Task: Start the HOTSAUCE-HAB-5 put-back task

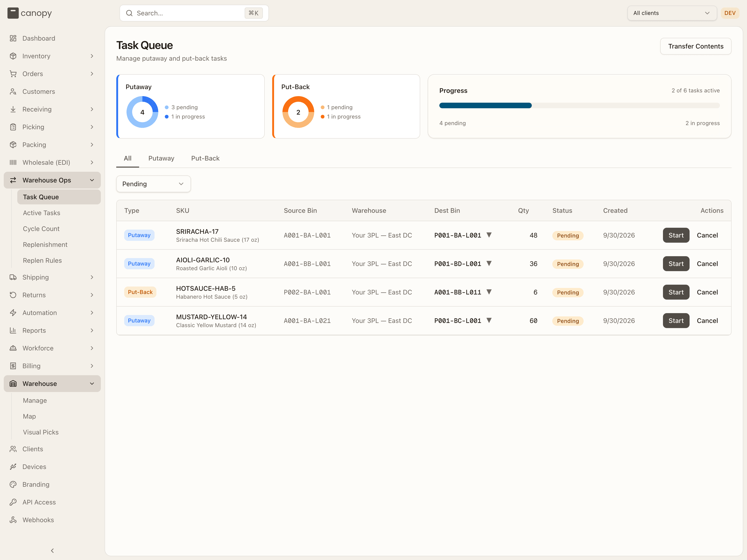Action: click(x=676, y=292)
